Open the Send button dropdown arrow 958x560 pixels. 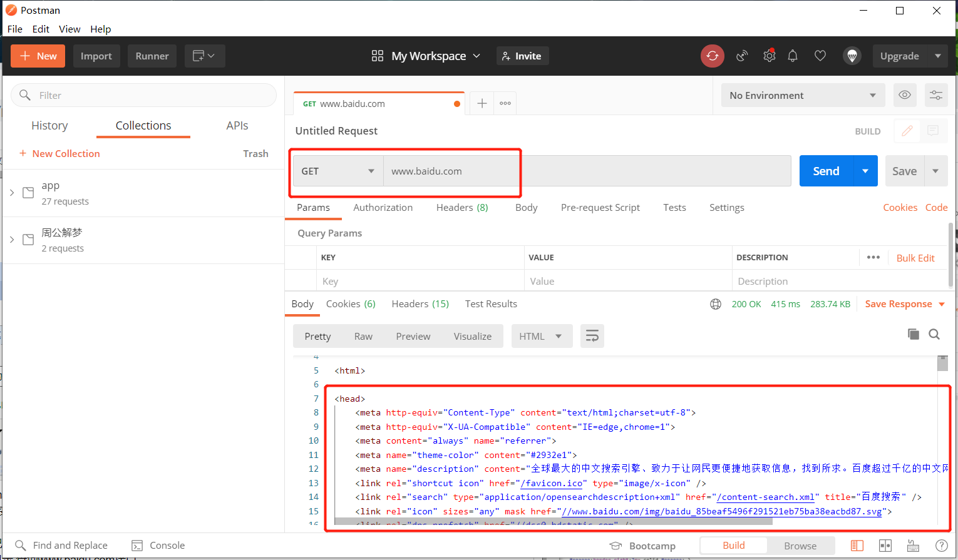865,171
